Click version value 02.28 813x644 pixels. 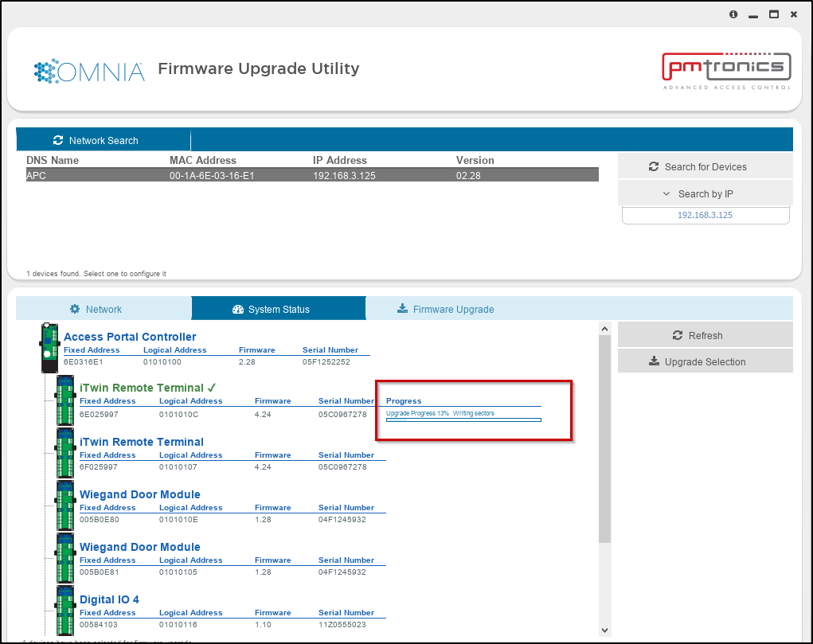468,175
